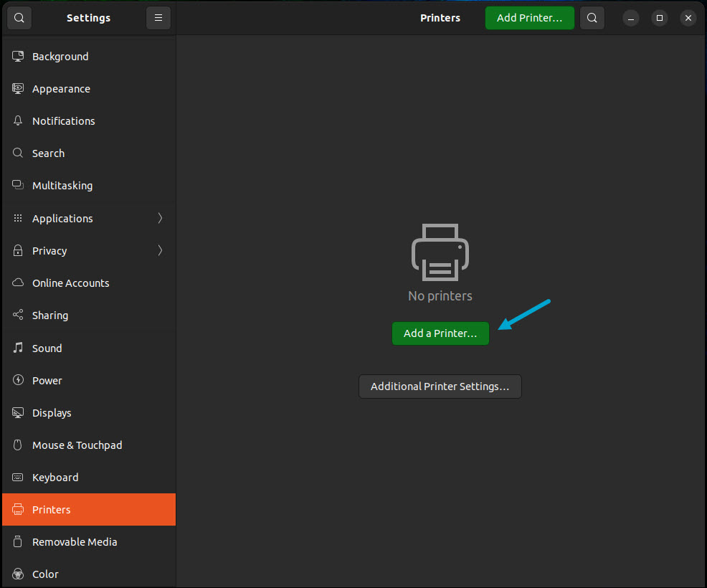Click the Sound music note icon
The image size is (707, 588).
[x=17, y=348]
